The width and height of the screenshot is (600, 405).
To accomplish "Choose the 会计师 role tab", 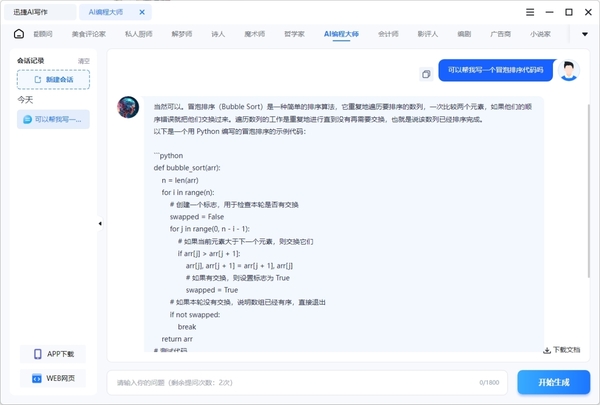I will (389, 33).
